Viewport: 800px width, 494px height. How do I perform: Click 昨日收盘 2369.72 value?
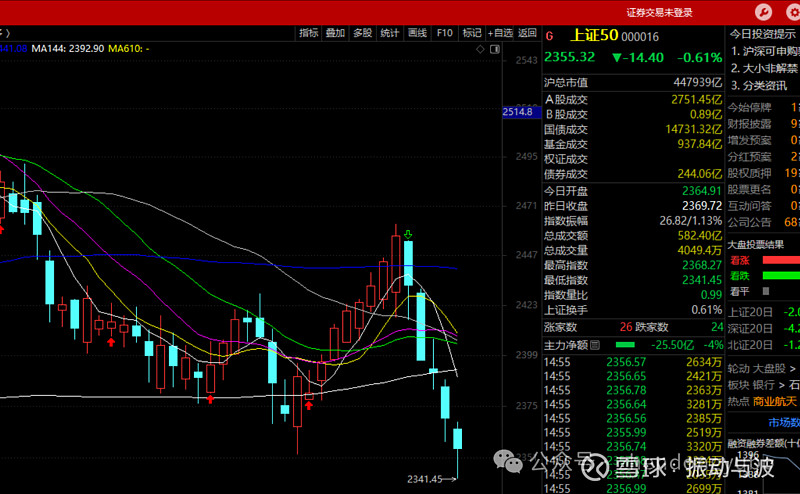(x=702, y=206)
